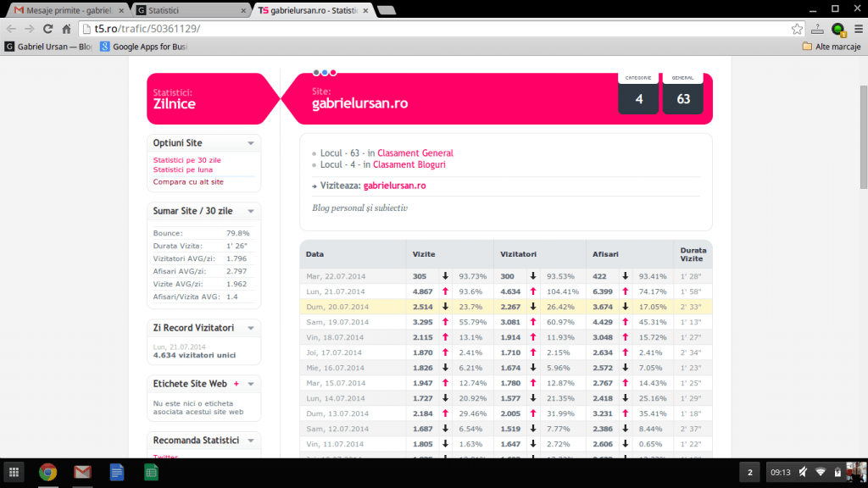Open the Clasament Bloguri link

pos(409,165)
